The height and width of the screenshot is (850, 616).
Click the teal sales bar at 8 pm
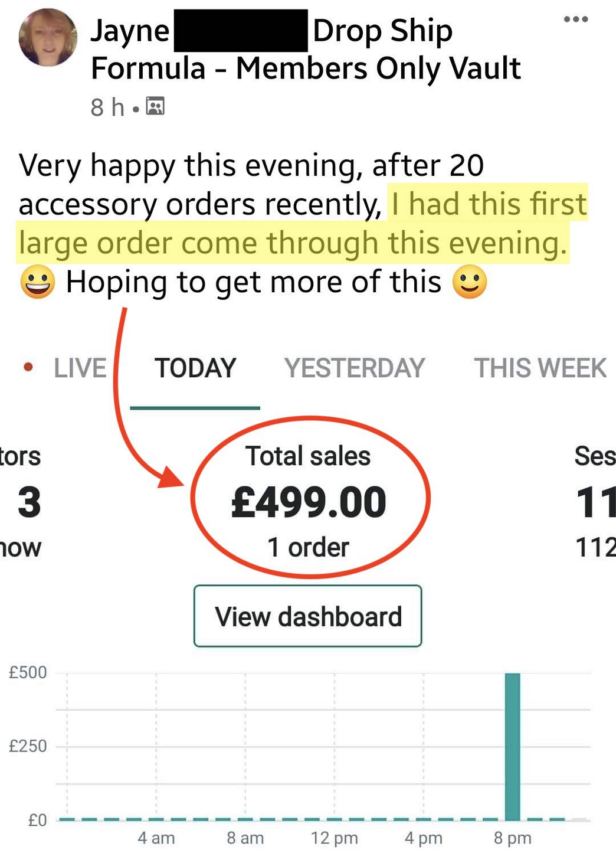pyautogui.click(x=512, y=746)
